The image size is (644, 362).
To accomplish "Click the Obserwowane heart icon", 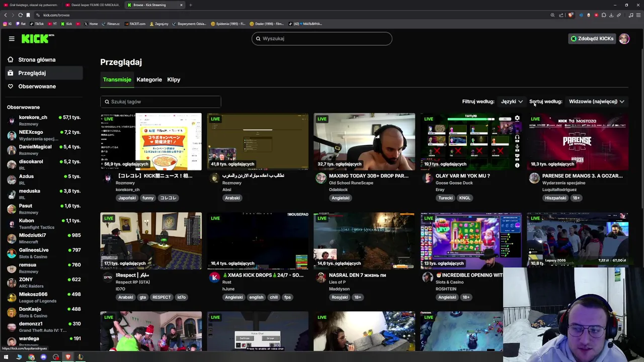I will (x=10, y=86).
